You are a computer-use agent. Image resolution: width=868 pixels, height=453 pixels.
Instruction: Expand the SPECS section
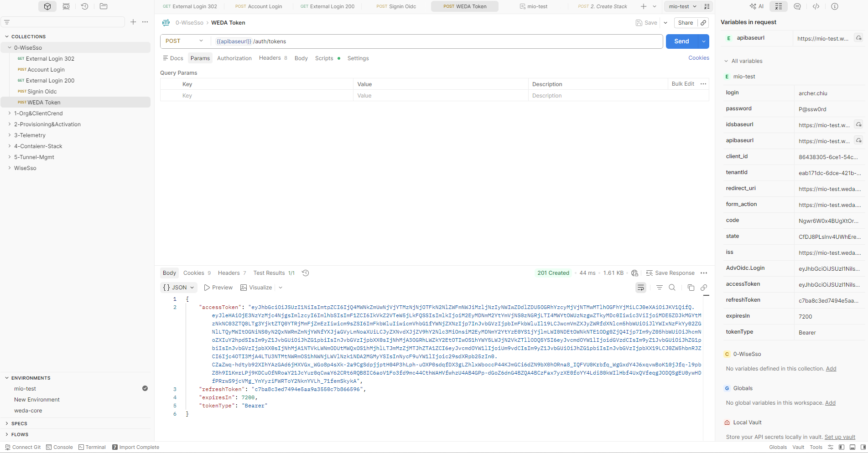[x=7, y=423]
